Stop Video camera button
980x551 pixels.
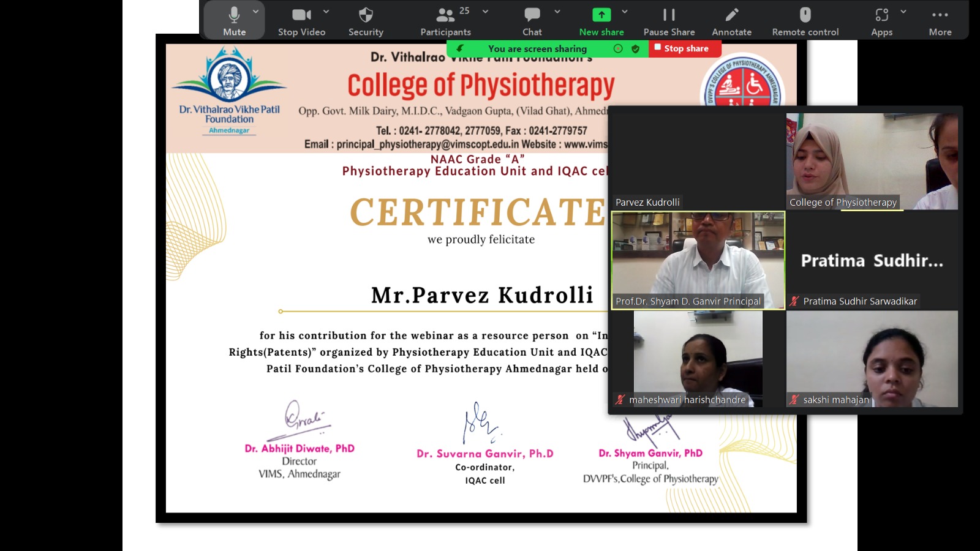(x=301, y=21)
